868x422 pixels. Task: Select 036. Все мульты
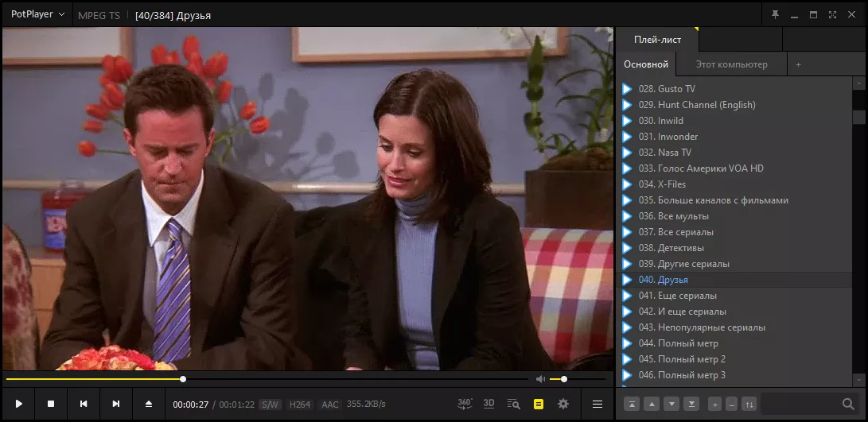tap(734, 216)
